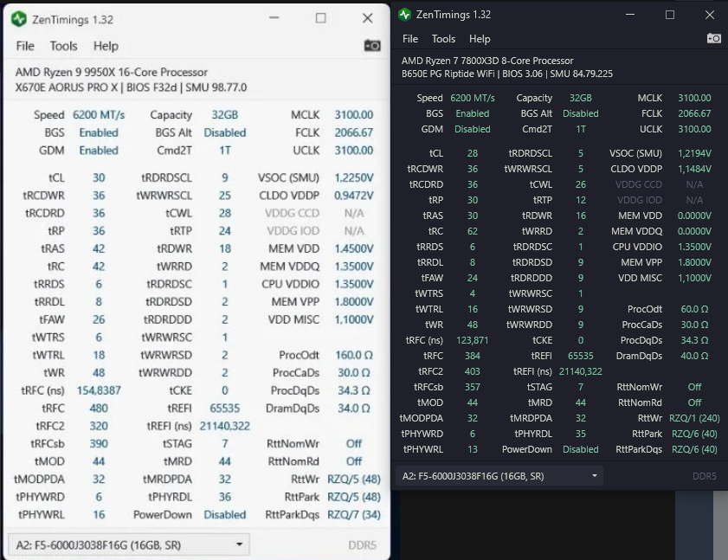Click tRFC value 480 in light window
The height and width of the screenshot is (560, 728).
(x=99, y=409)
